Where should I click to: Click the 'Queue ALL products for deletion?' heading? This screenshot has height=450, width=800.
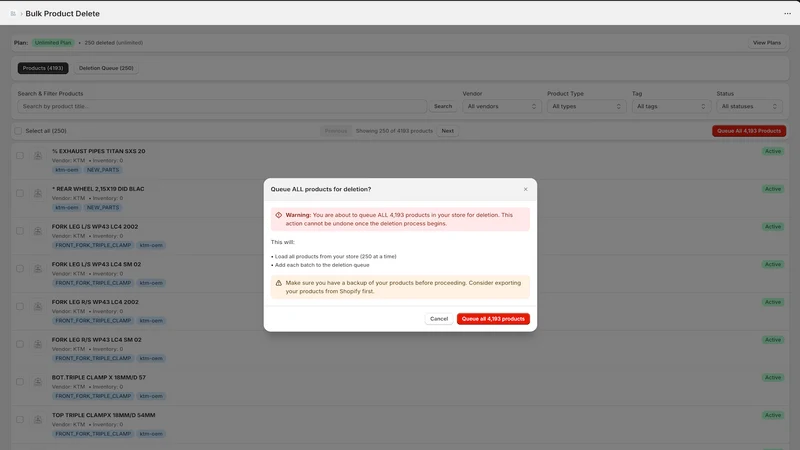tap(320, 189)
